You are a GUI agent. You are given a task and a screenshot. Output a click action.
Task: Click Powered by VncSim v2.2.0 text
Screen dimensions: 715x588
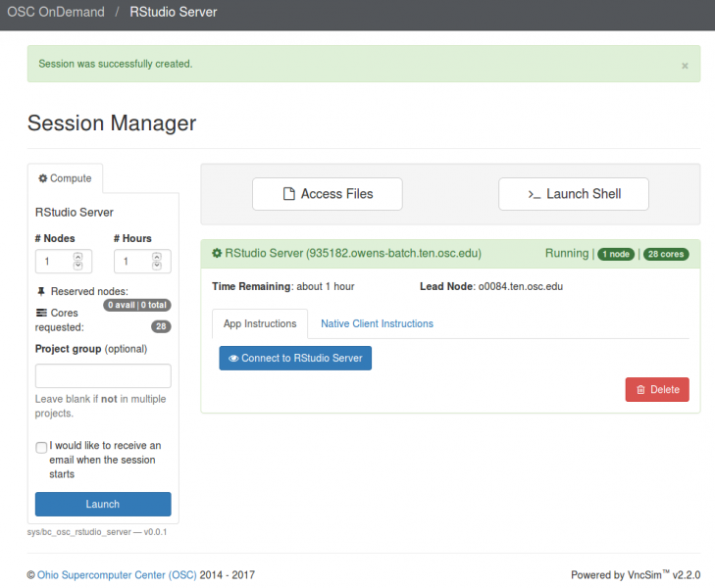pyautogui.click(x=636, y=575)
